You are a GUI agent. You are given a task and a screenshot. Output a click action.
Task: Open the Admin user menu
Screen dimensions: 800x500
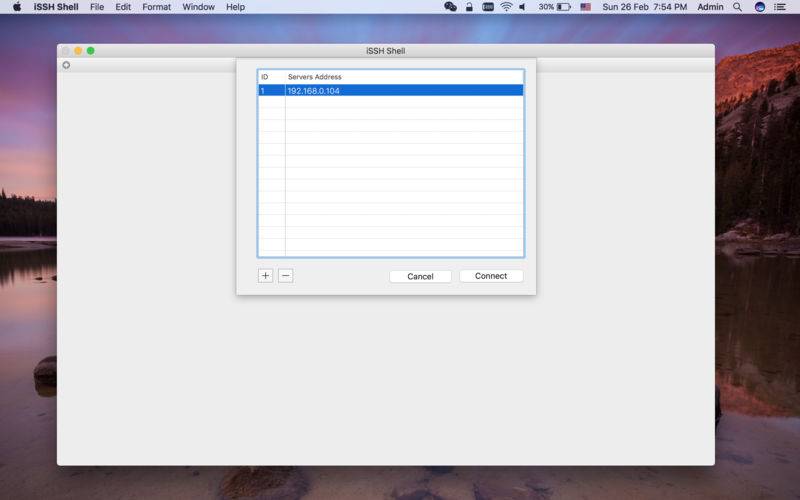(710, 7)
